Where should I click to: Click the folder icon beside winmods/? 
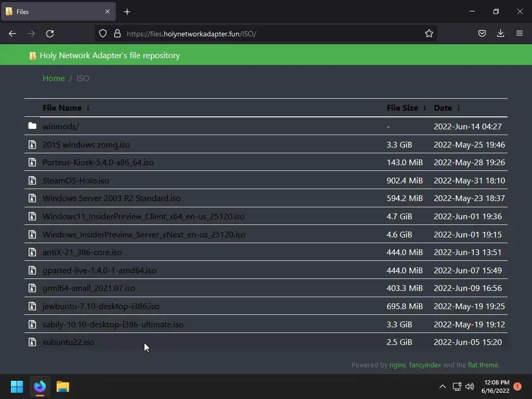point(32,126)
